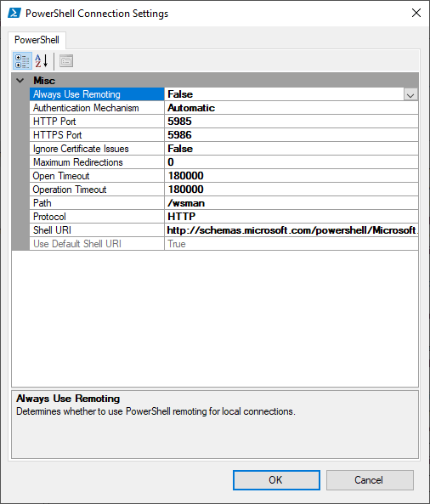
Task: Open the Property Pages toolbar icon
Action: click(x=66, y=60)
